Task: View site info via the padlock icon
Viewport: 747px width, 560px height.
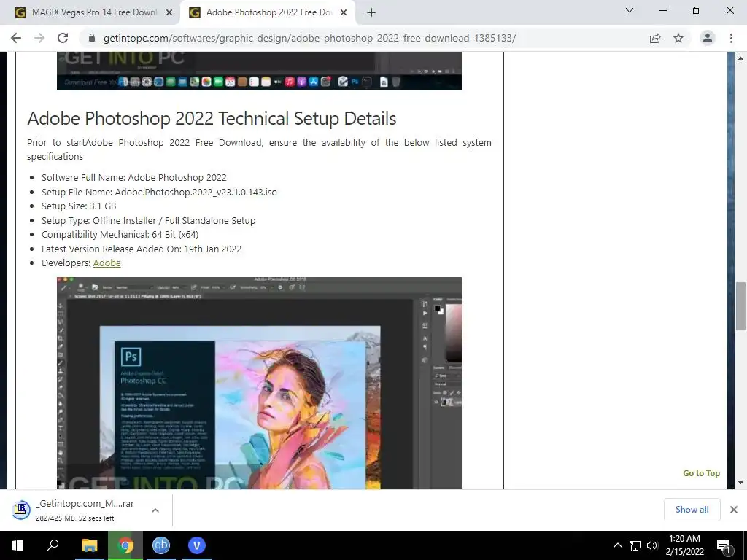Action: click(x=92, y=38)
